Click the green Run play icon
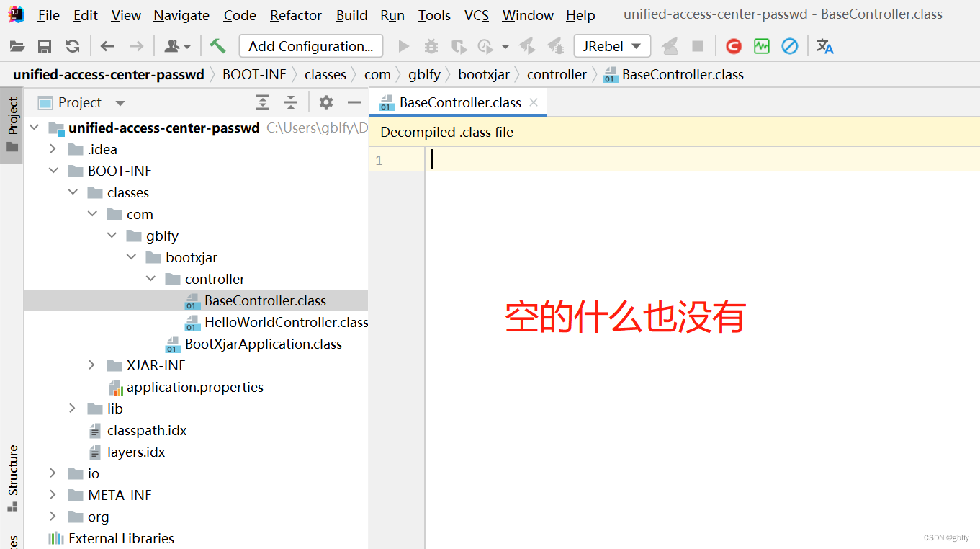This screenshot has width=980, height=549. tap(404, 47)
